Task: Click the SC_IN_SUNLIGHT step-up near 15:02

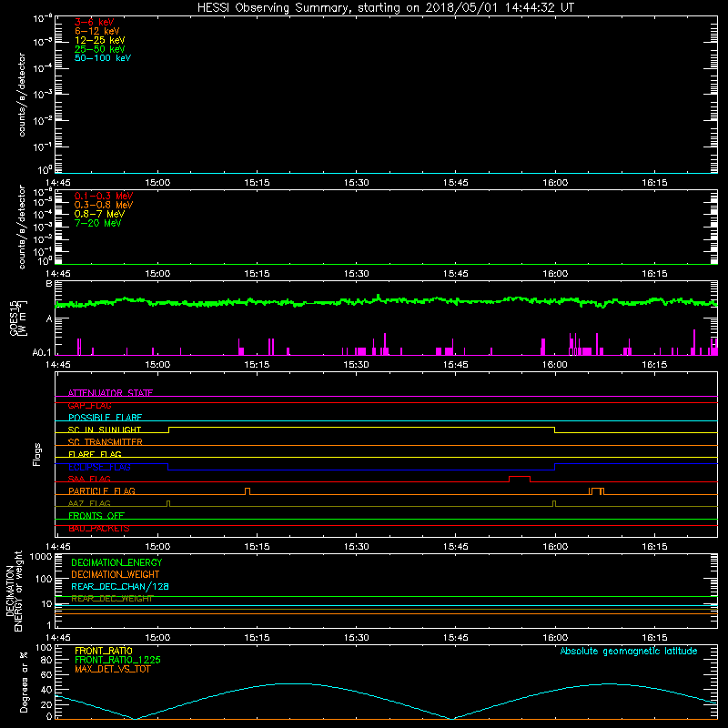Action: (168, 430)
